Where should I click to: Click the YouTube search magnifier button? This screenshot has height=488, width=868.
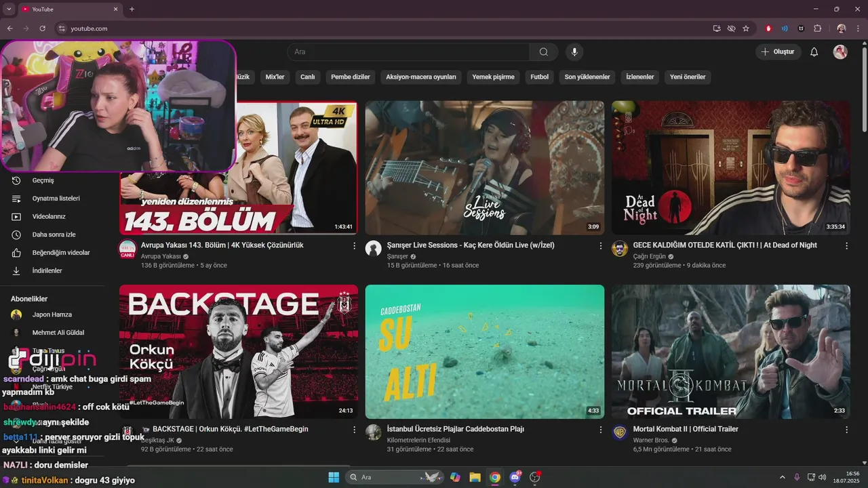click(x=544, y=52)
